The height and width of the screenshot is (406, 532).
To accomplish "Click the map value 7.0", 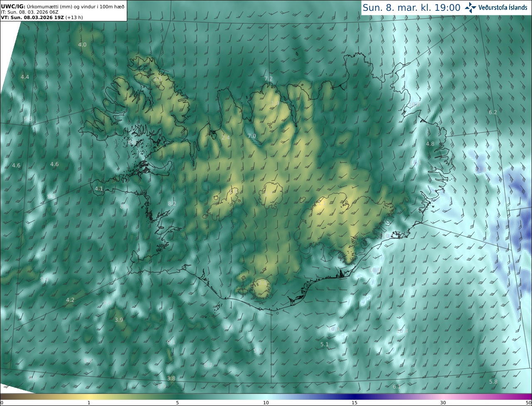I will [x=252, y=136].
